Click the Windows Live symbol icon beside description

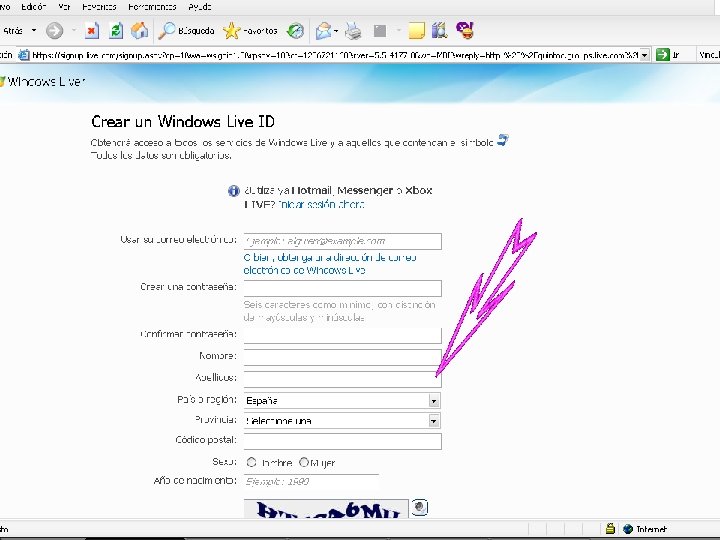[503, 140]
